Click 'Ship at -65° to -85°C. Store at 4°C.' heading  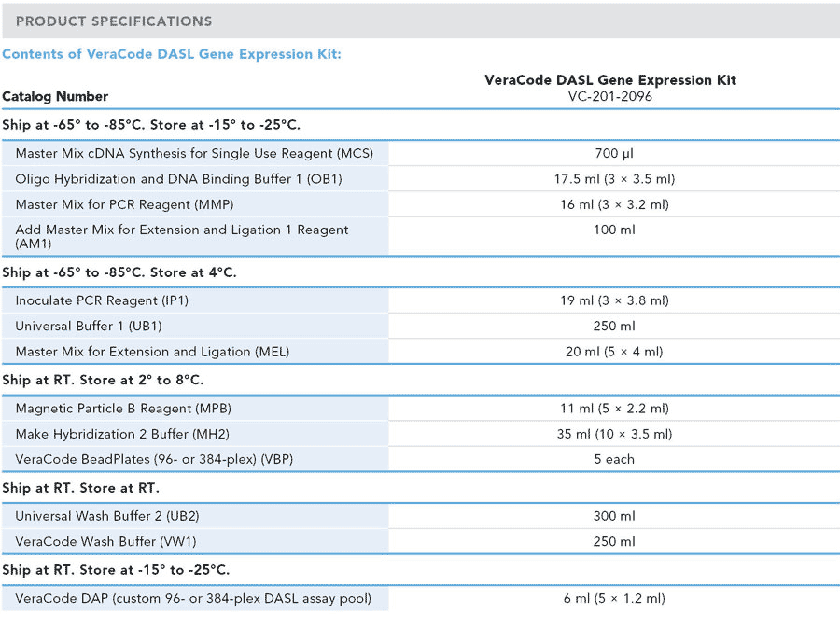pos(119,272)
